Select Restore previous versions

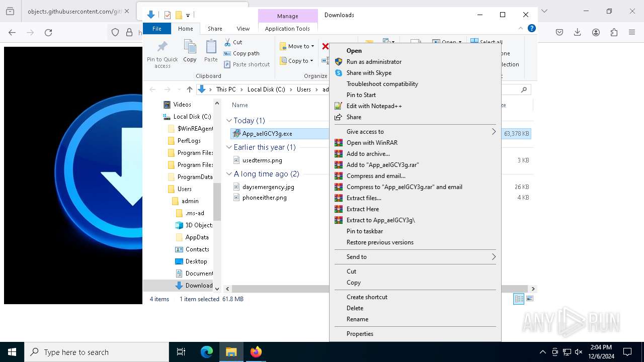pyautogui.click(x=380, y=242)
